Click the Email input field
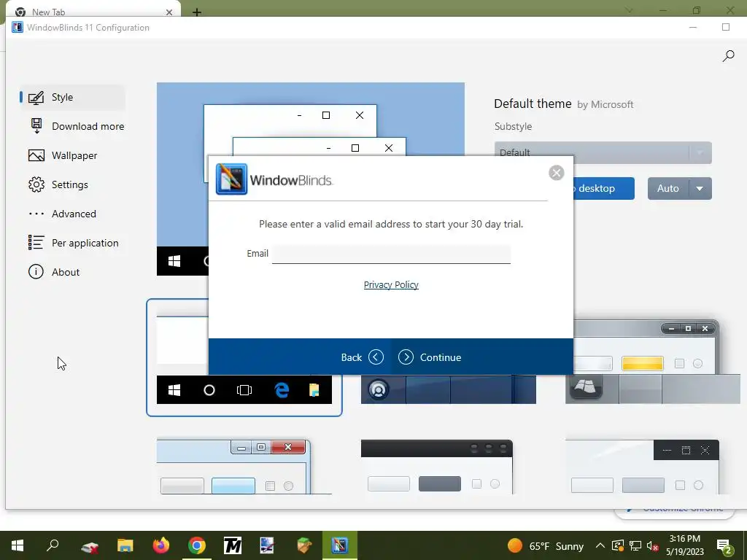The image size is (747, 560). [391, 254]
